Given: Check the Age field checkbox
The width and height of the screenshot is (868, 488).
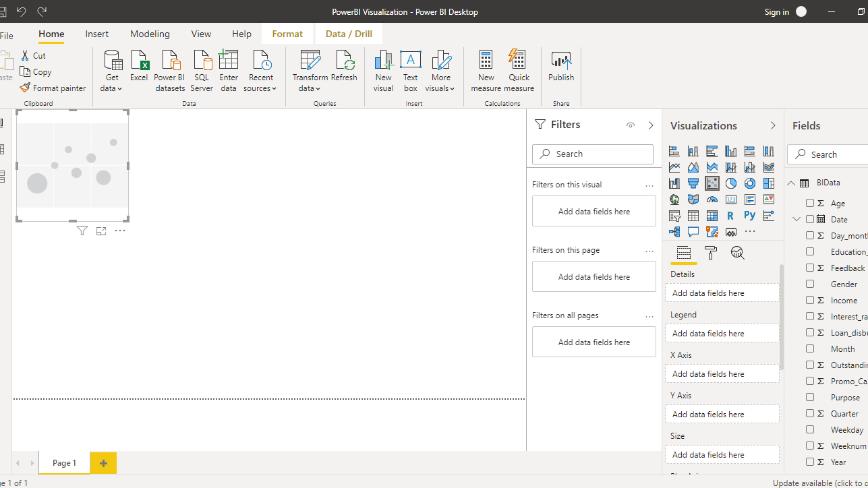Looking at the screenshot, I should (810, 203).
